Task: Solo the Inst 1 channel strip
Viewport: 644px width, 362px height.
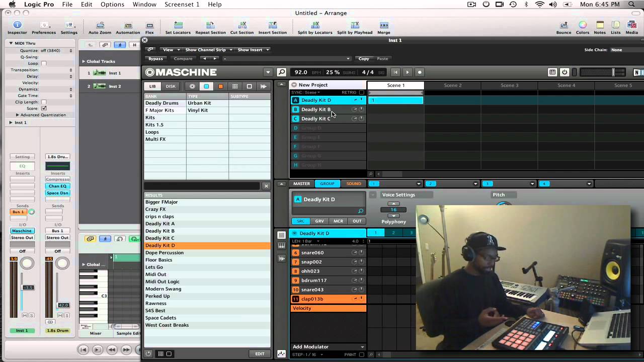Action: point(31,315)
